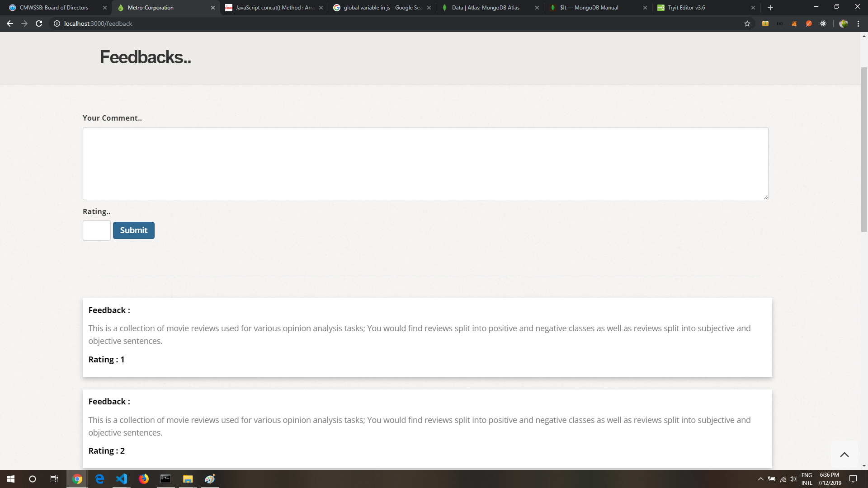The width and height of the screenshot is (868, 488).
Task: Open Firefox from taskbar
Action: 144,479
